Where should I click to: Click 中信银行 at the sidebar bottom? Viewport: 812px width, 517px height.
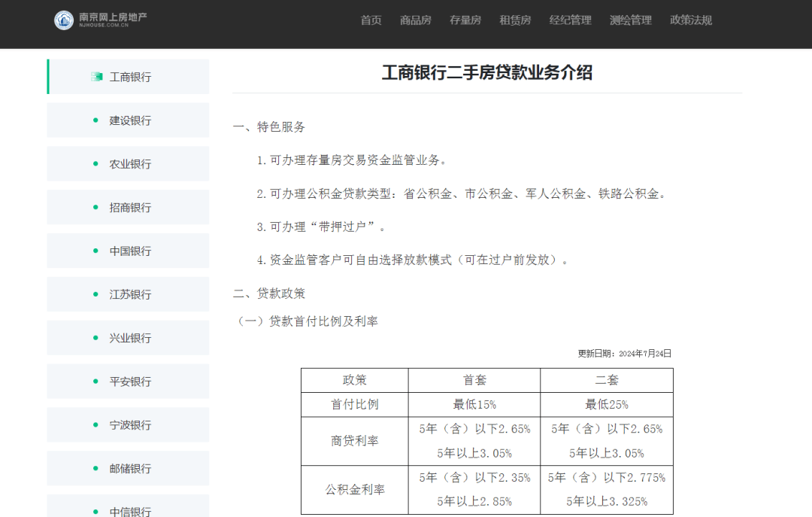click(x=129, y=509)
